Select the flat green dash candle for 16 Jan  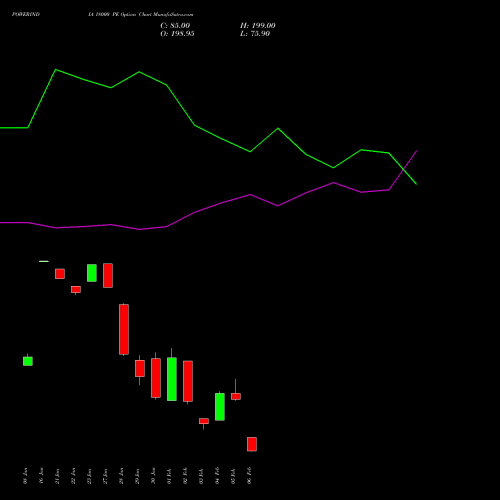(x=44, y=261)
